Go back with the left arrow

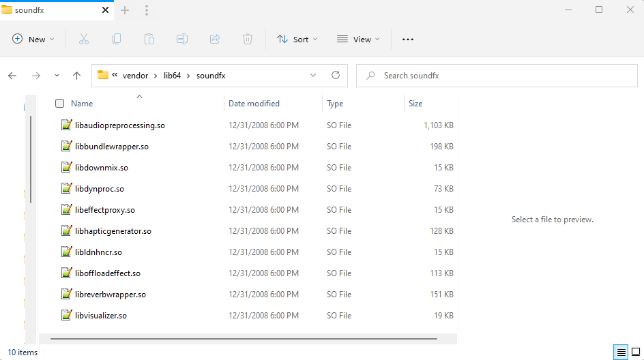coord(12,76)
